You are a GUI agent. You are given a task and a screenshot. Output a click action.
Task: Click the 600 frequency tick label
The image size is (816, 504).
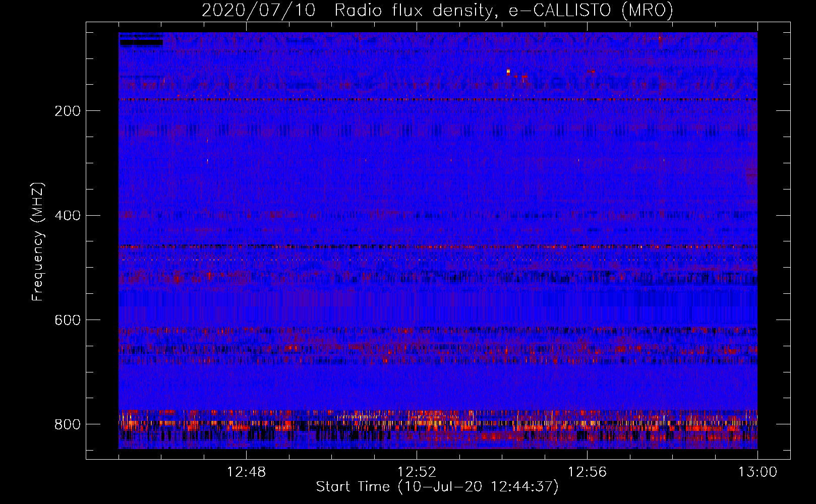point(68,321)
